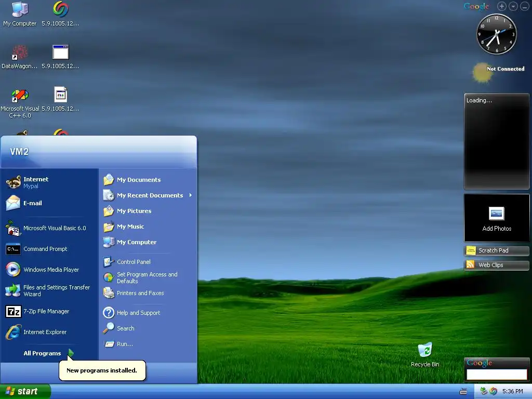Open the sidebar options dropdown arrow

click(513, 6)
